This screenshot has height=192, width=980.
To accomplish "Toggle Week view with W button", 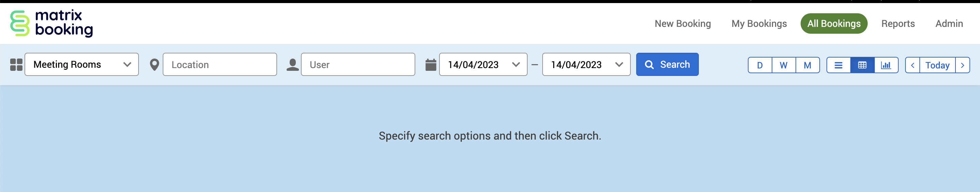I will (x=783, y=65).
